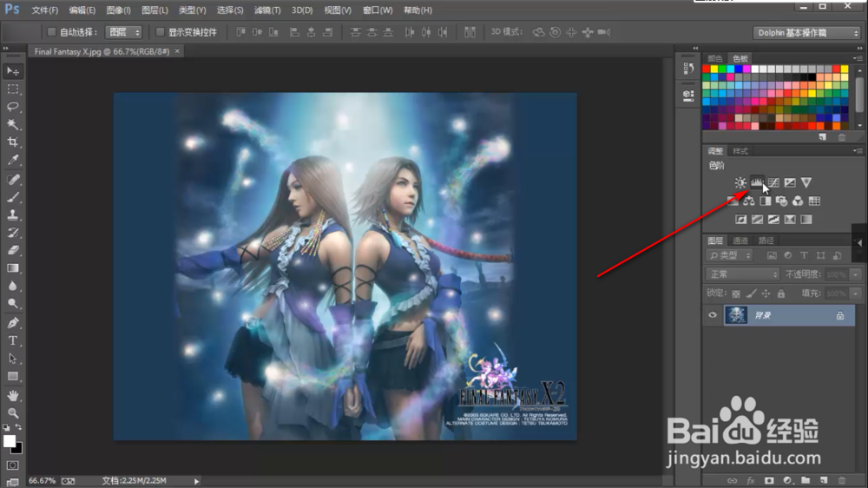Add a Black & White adjustment
The height and width of the screenshot is (488, 868).
[x=765, y=201]
